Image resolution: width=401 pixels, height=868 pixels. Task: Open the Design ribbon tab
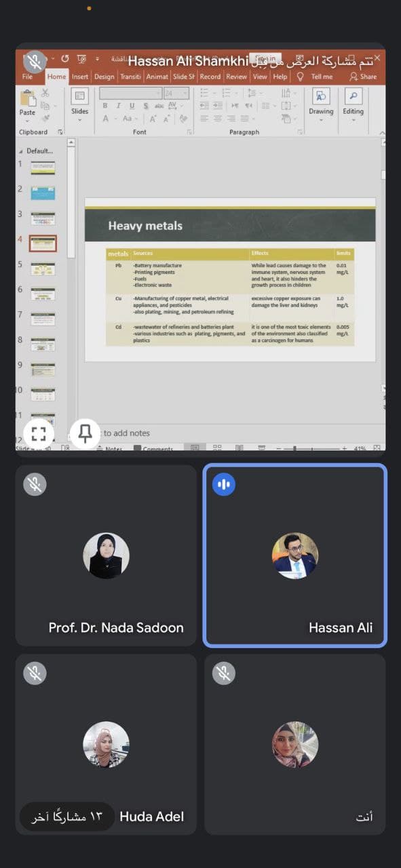(104, 77)
